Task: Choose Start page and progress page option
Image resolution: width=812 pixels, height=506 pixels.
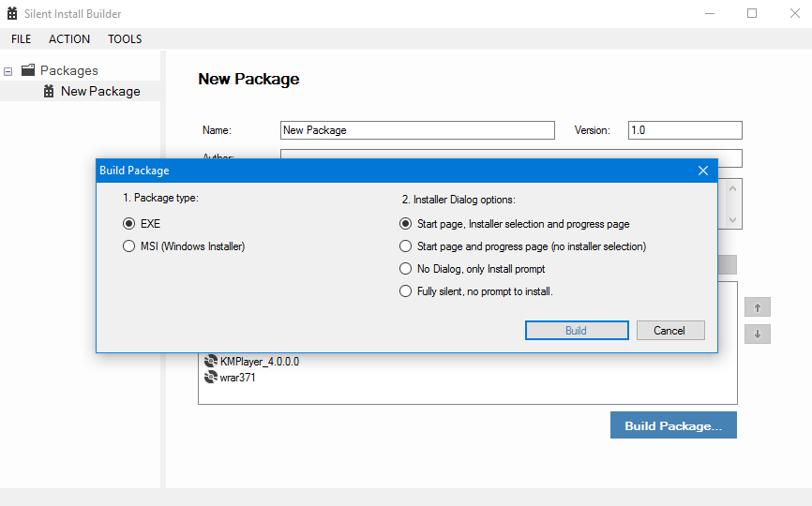Action: [405, 246]
